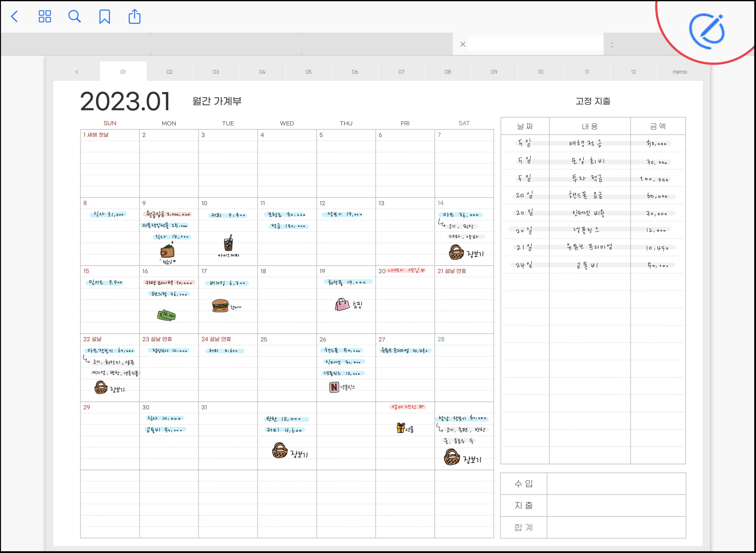This screenshot has width=756, height=553.
Task: Open the 12 month tab
Action: 633,72
